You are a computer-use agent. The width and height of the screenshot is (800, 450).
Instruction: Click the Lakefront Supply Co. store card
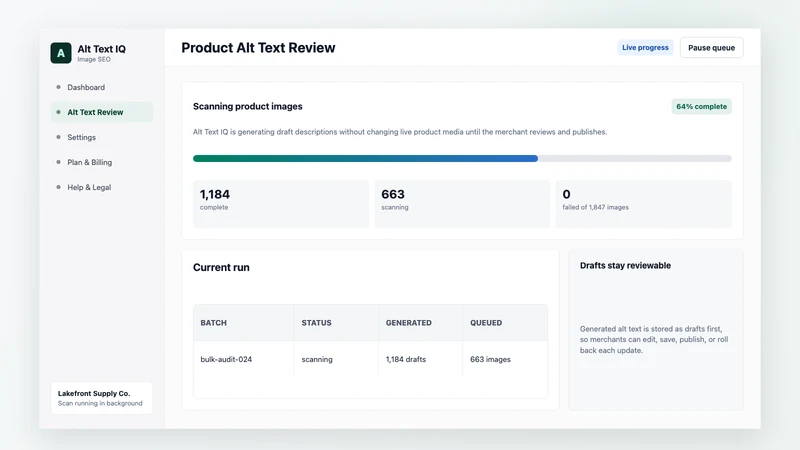click(102, 398)
